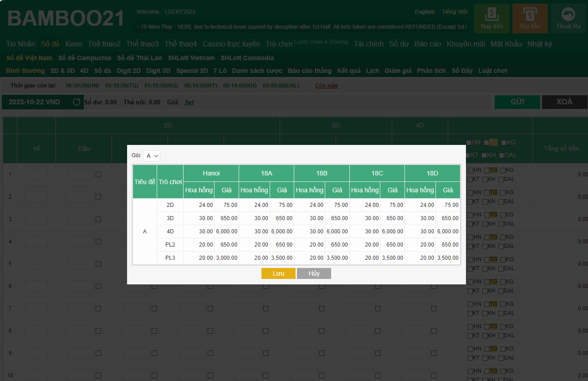Open Báo cáo thắng tab
This screenshot has height=381, width=588.
(x=310, y=71)
